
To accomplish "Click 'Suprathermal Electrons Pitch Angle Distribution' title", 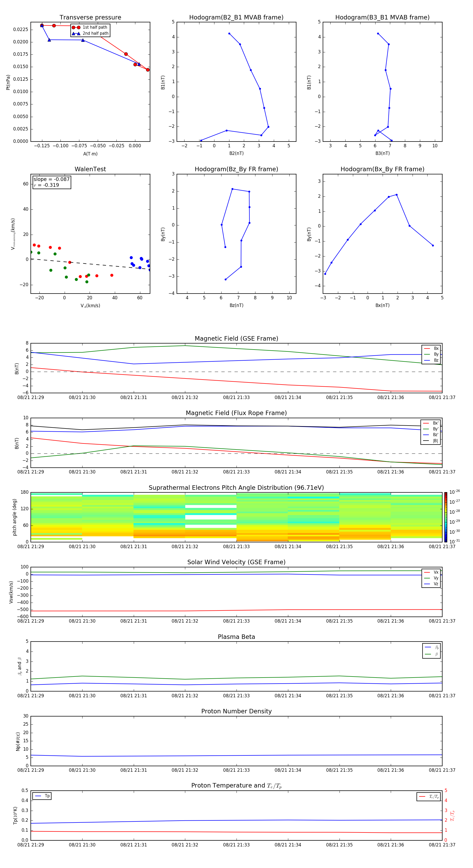I will coord(236,488).
